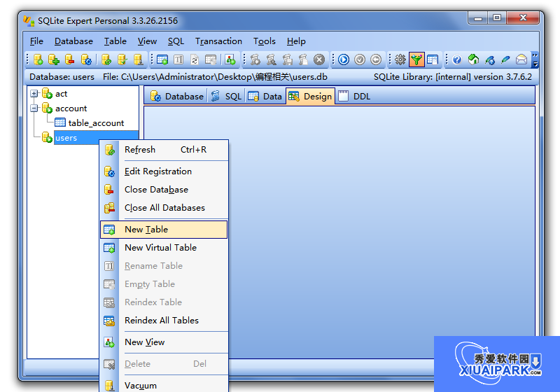Choose New Virtual Table from context menu

tap(164, 248)
